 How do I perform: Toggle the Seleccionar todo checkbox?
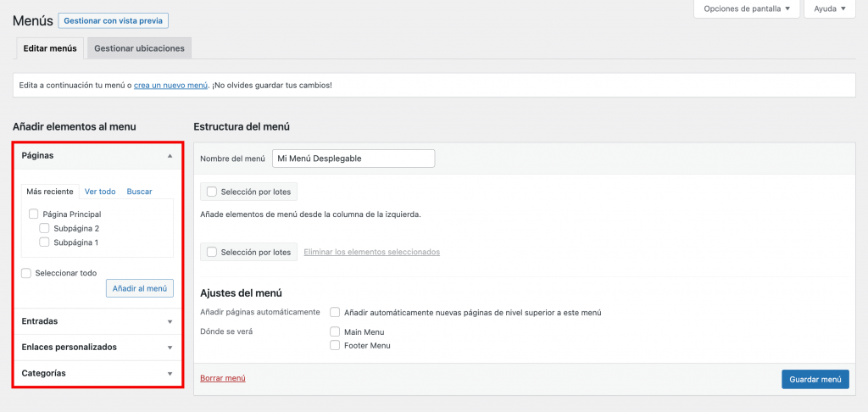point(26,273)
